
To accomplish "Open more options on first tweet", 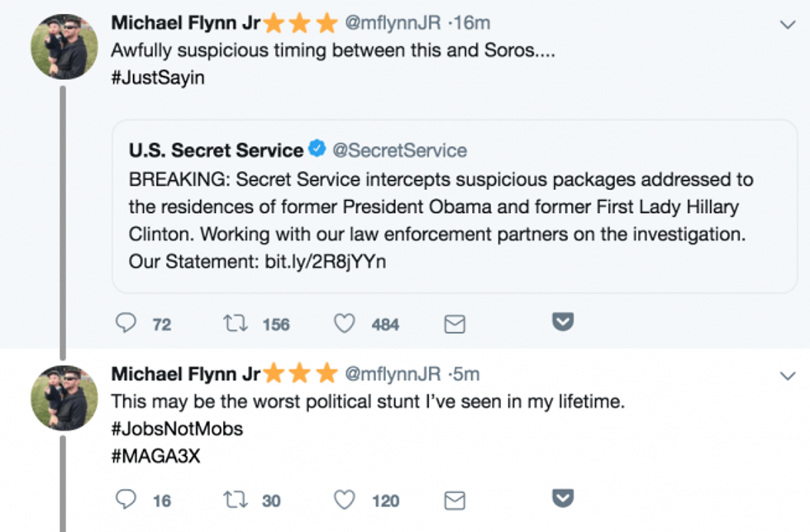I will [788, 26].
